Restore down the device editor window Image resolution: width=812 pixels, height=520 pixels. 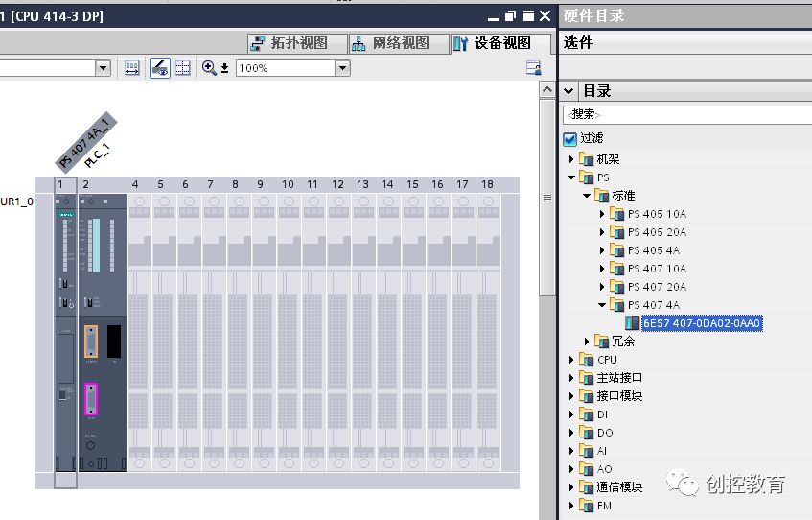510,16
